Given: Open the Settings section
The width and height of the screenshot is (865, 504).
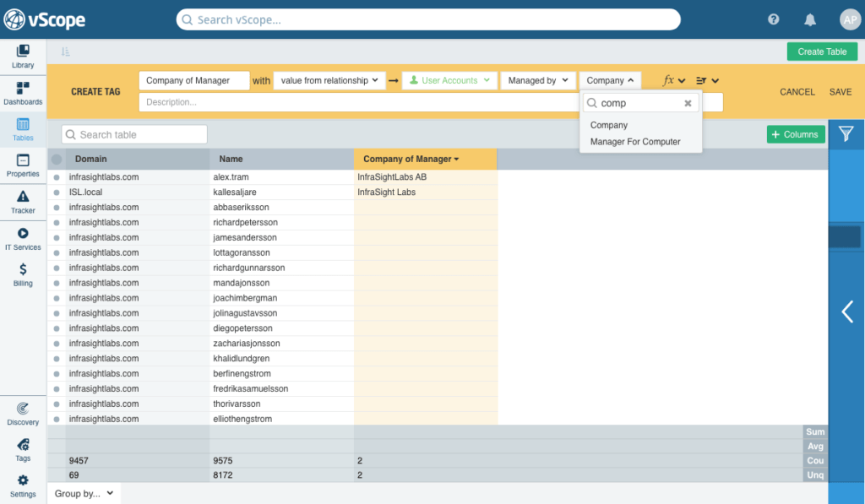Looking at the screenshot, I should click(x=23, y=485).
